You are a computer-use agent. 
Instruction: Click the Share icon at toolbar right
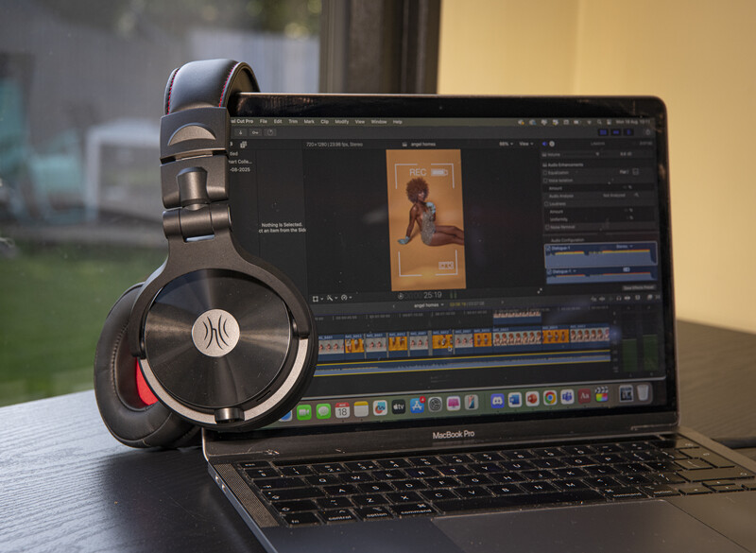click(x=647, y=132)
